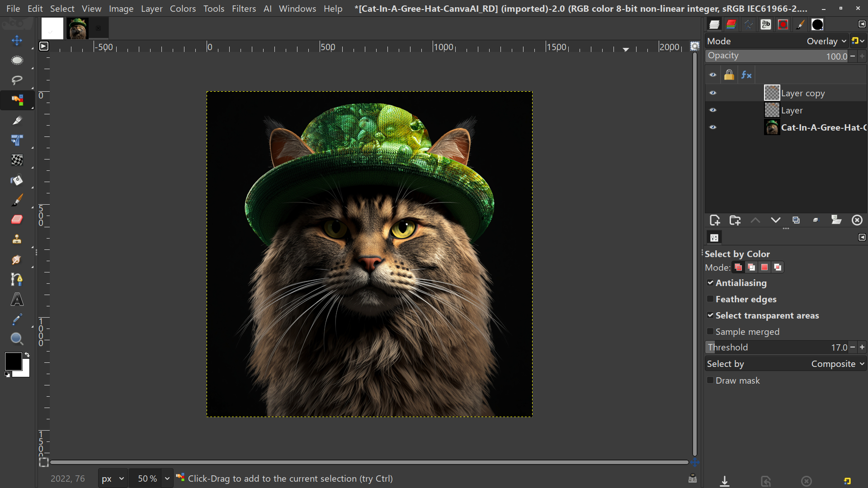Adjust the Threshold slider

(777, 347)
